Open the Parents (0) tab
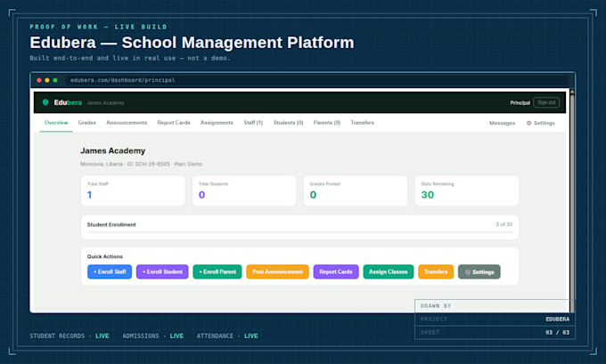The height and width of the screenshot is (364, 606). [327, 123]
